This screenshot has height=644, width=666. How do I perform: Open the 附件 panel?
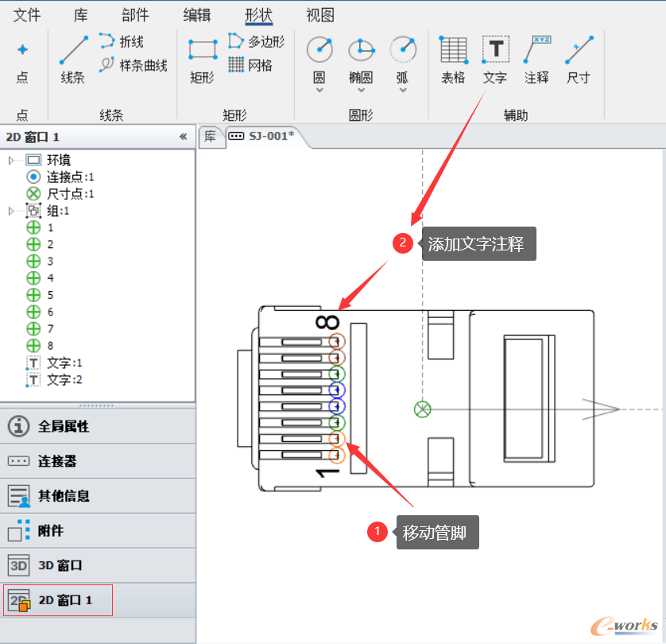pyautogui.click(x=98, y=530)
